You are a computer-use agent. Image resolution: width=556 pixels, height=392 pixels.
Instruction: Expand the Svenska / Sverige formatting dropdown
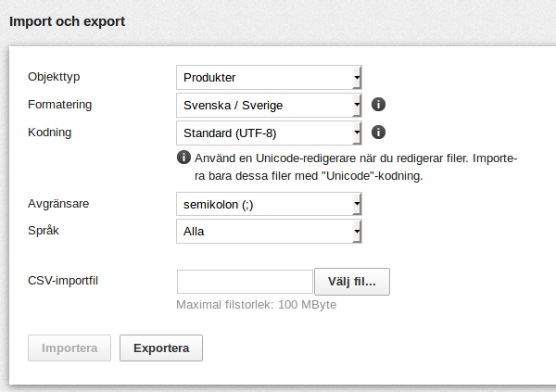(x=269, y=105)
